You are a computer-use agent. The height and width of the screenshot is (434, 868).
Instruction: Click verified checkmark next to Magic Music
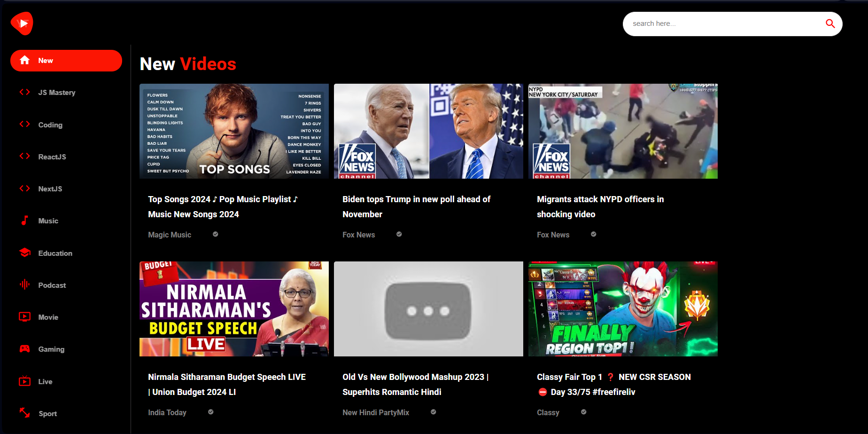[x=216, y=234]
